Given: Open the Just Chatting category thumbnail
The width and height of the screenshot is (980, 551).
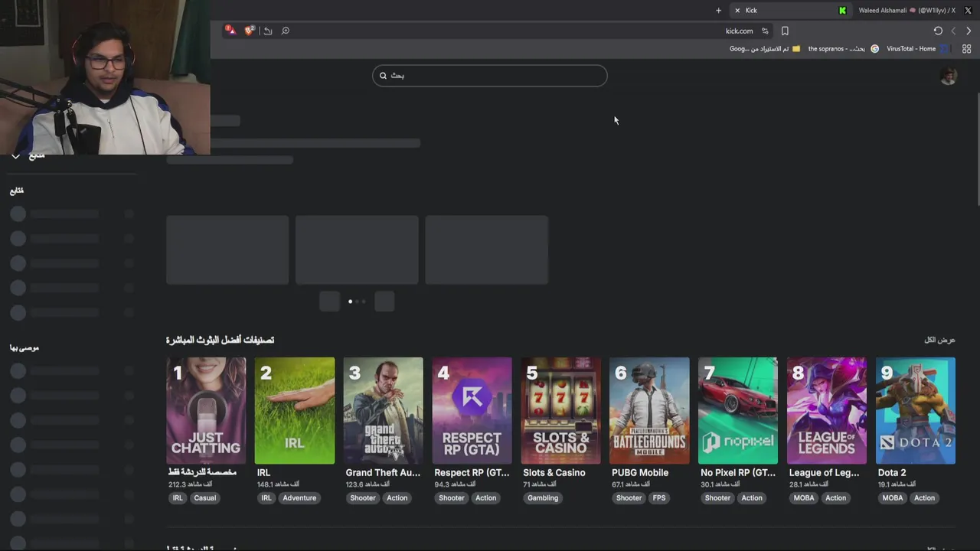Looking at the screenshot, I should [206, 410].
